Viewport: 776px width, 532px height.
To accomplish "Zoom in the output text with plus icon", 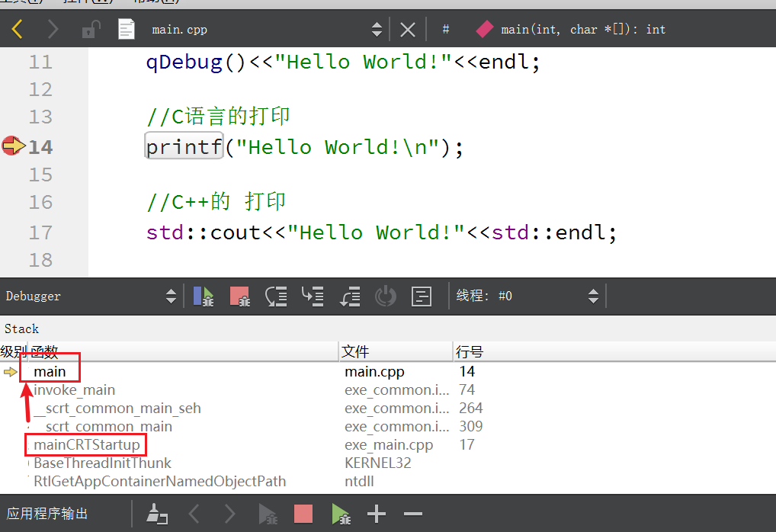I will tap(377, 513).
